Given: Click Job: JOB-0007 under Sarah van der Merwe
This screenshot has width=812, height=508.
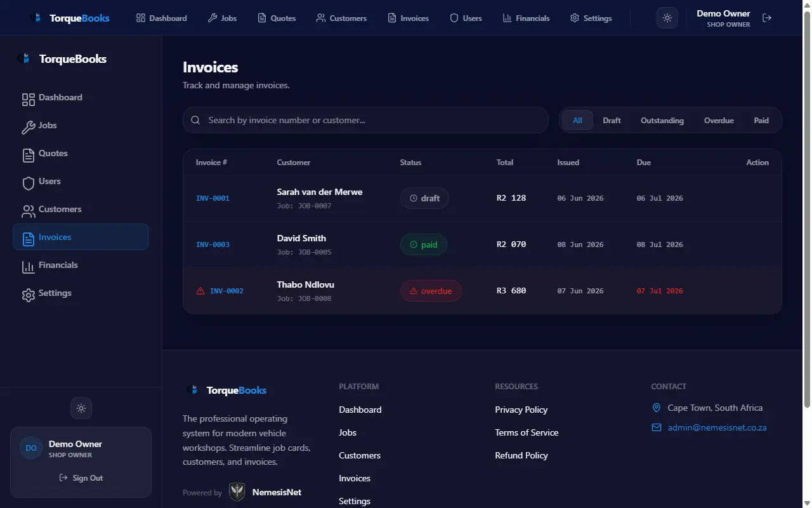Looking at the screenshot, I should pyautogui.click(x=304, y=206).
